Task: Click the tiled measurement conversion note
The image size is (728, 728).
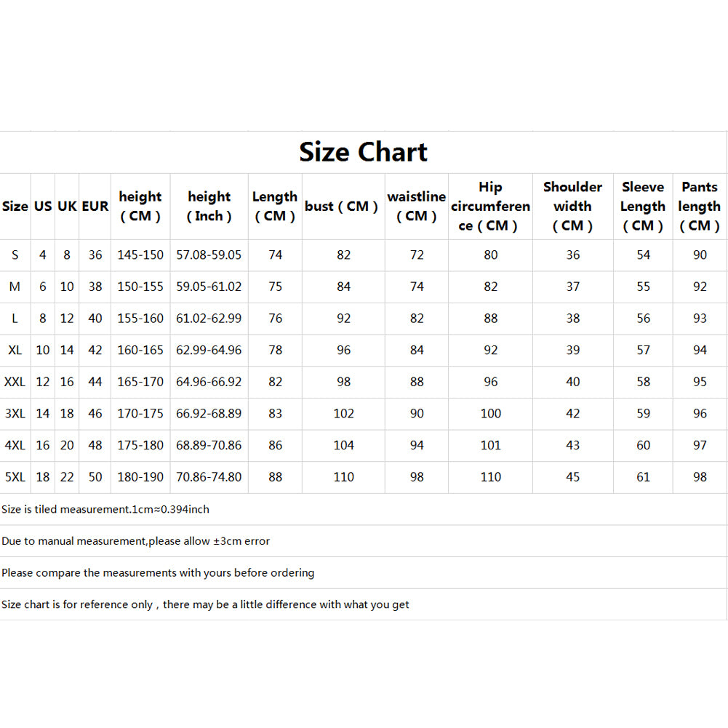Action: (x=105, y=509)
